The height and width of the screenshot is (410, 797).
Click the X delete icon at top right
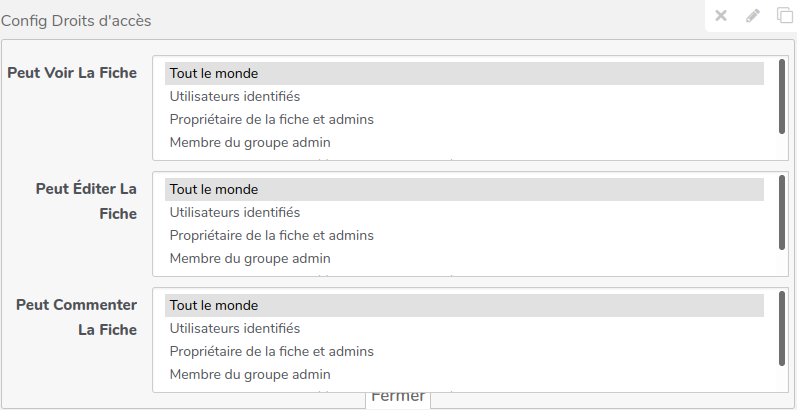[x=721, y=16]
